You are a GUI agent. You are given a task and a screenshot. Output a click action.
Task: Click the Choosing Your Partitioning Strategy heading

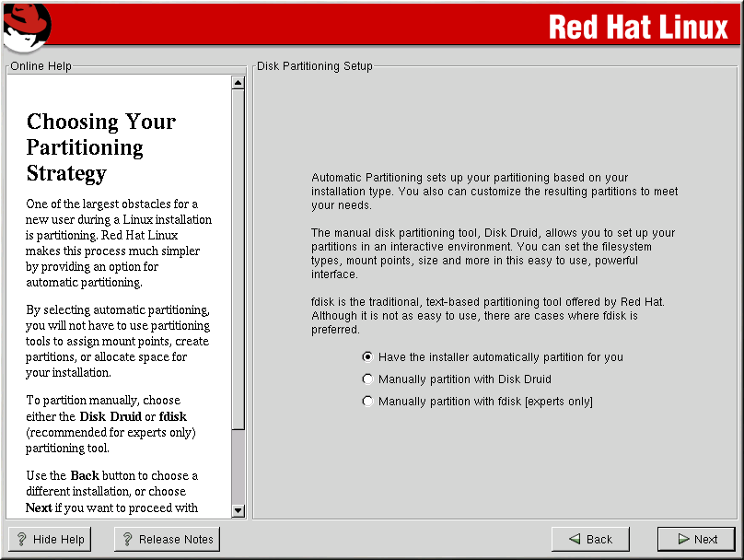tap(100, 147)
